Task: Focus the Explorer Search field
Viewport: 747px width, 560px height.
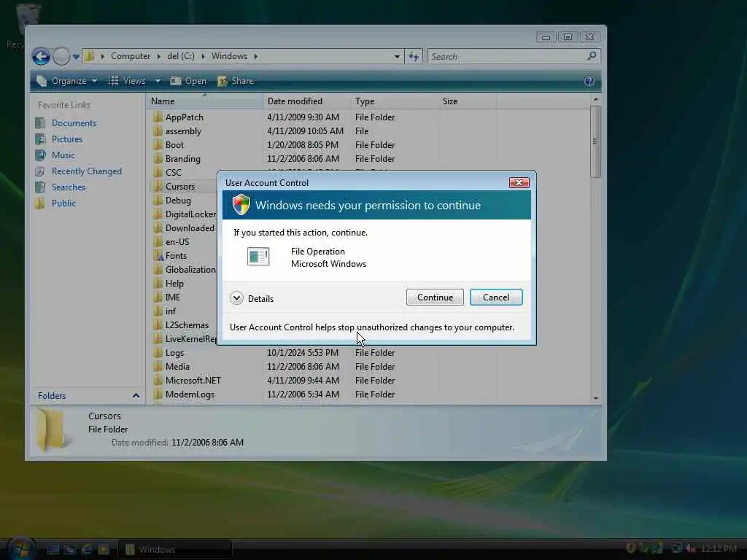Action: click(508, 57)
